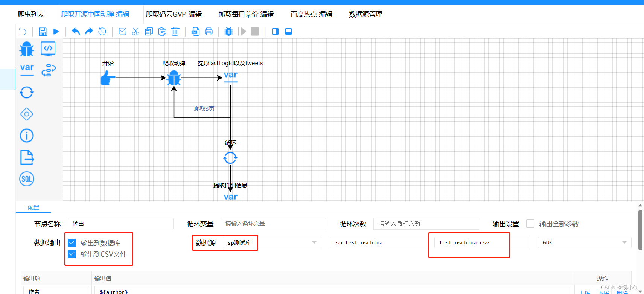Image resolution: width=644 pixels, height=294 pixels.
Task: Start debug with bug toolbar icon
Action: pyautogui.click(x=228, y=32)
